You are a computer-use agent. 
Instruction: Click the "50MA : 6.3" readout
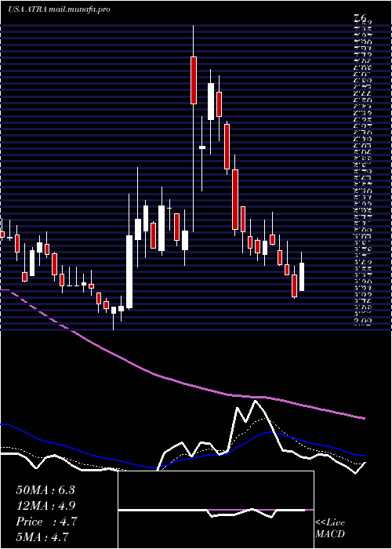[45, 490]
